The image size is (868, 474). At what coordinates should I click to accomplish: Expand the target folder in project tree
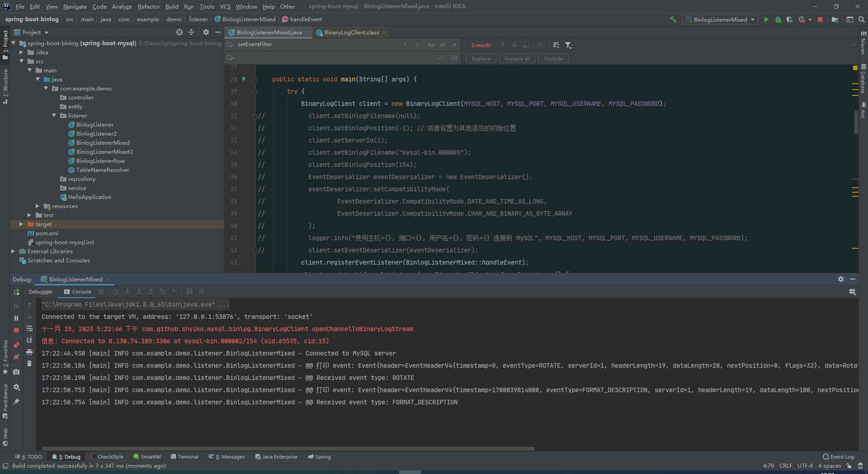[x=21, y=224]
